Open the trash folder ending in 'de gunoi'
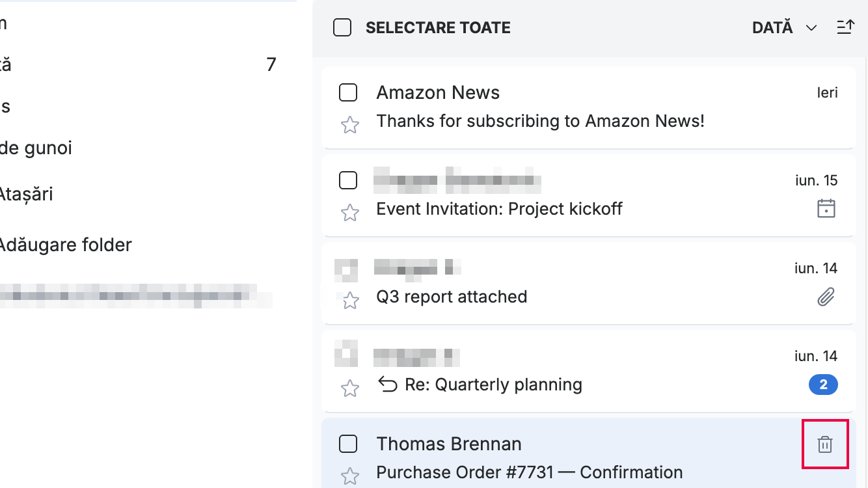 point(36,148)
